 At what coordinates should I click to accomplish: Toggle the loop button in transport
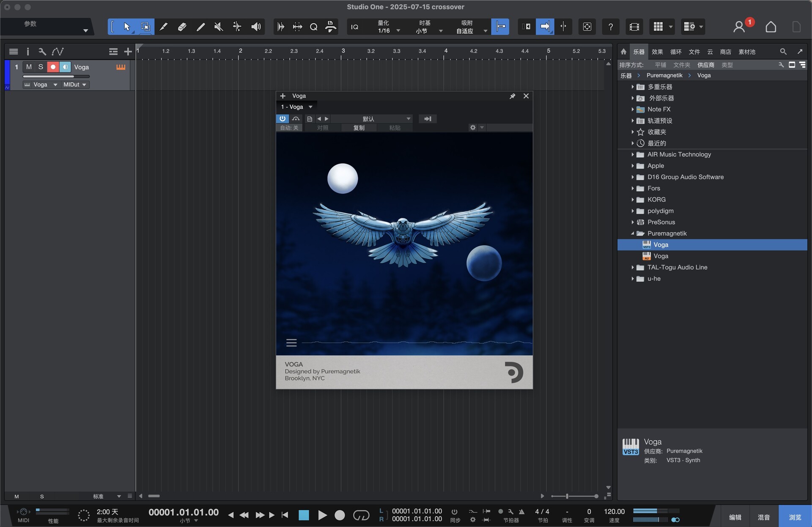[361, 515]
